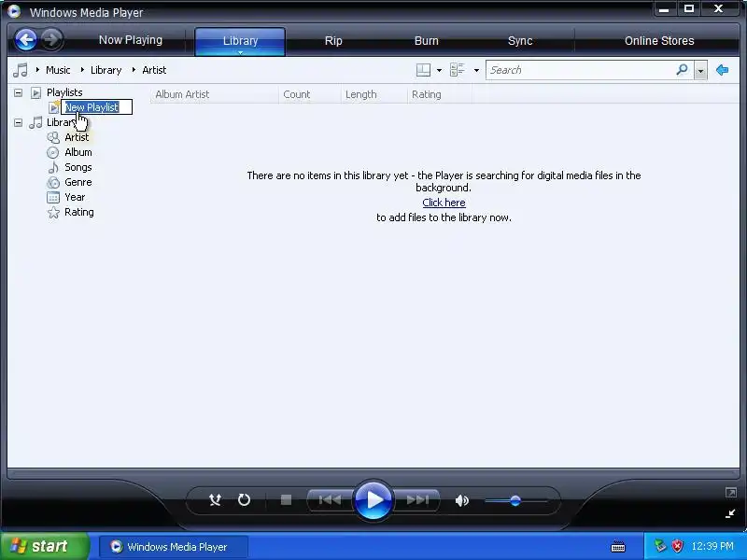This screenshot has width=747, height=560.
Task: Skip to next track
Action: pos(417,500)
